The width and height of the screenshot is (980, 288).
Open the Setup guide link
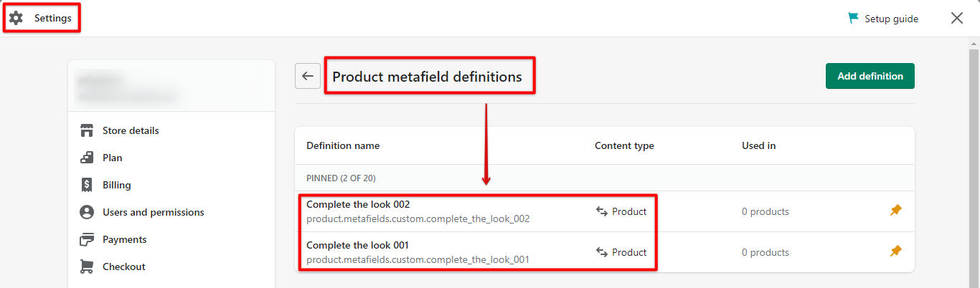(891, 19)
